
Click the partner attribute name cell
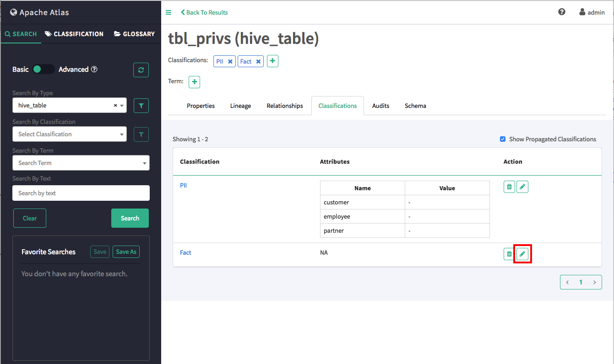tap(363, 230)
